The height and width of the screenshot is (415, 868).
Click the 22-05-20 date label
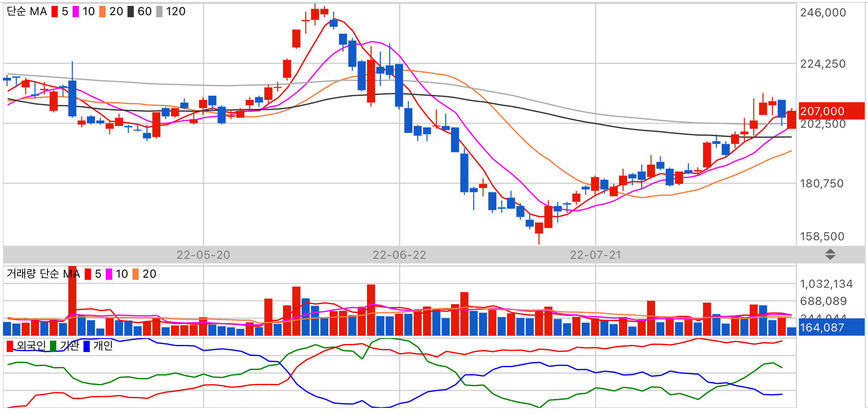point(203,255)
